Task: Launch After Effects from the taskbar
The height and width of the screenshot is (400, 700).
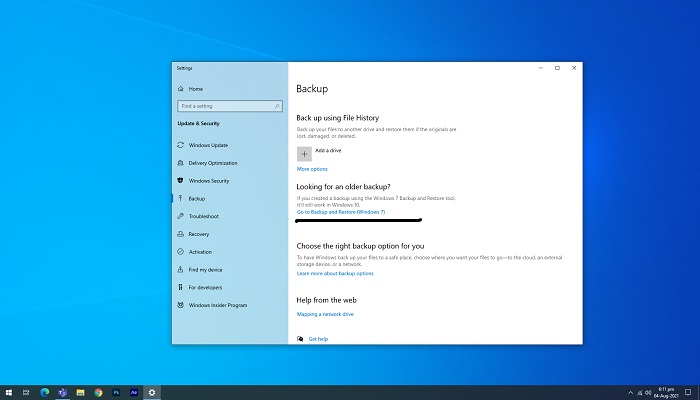Action: click(x=134, y=393)
